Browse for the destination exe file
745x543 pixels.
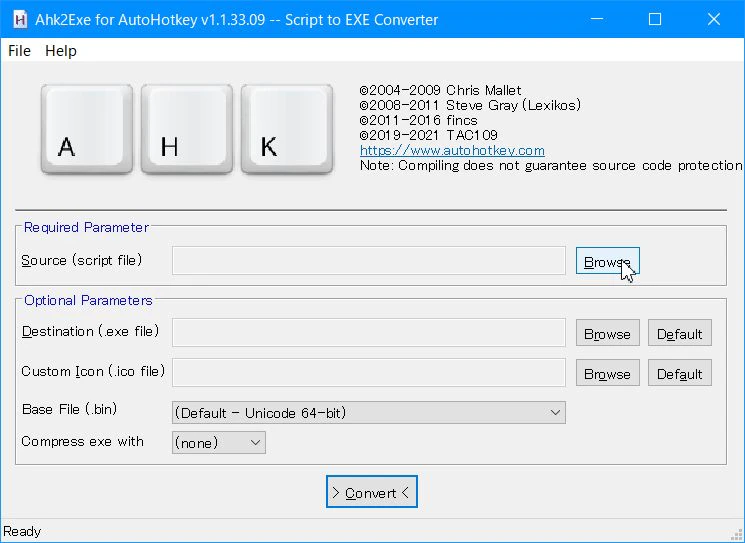pos(608,333)
